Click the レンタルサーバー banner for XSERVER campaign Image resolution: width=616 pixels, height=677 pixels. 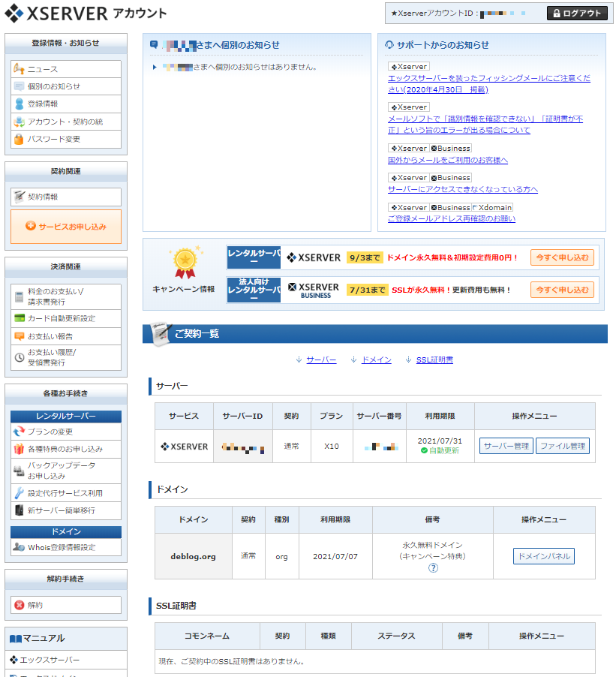(x=254, y=257)
